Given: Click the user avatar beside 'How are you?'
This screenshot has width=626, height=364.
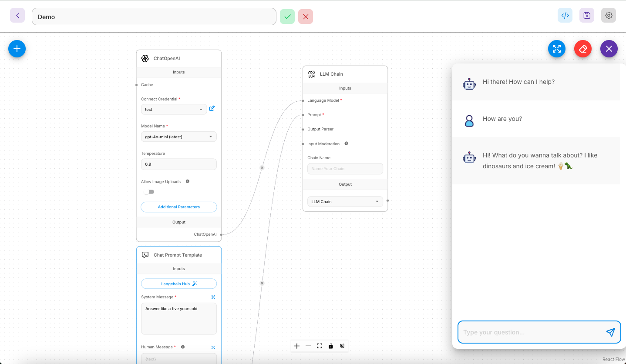Looking at the screenshot, I should point(469,120).
